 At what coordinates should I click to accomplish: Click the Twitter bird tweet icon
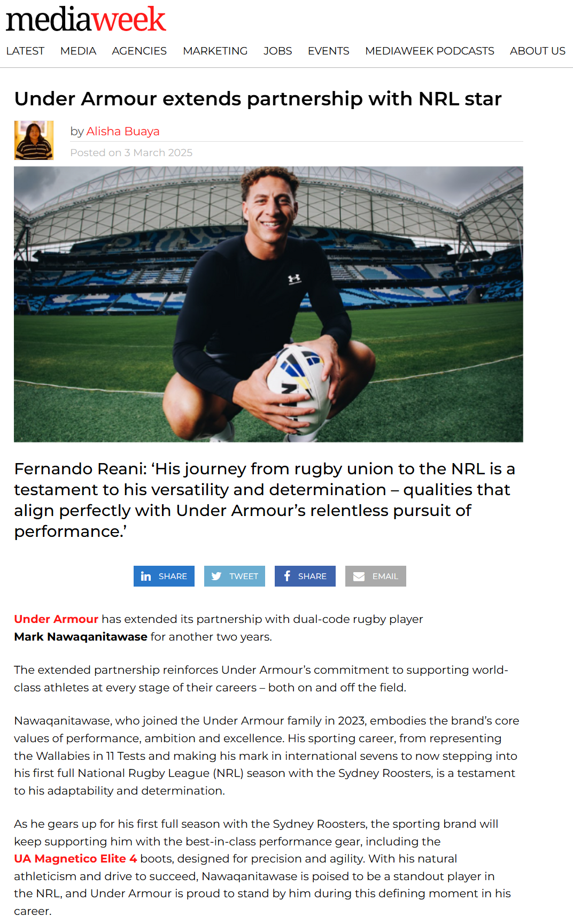click(x=216, y=576)
